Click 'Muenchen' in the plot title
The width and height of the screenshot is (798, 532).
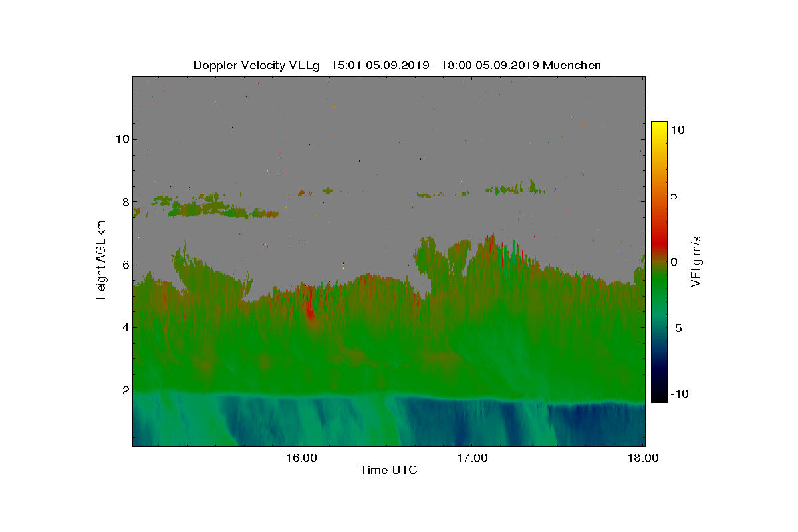572,65
